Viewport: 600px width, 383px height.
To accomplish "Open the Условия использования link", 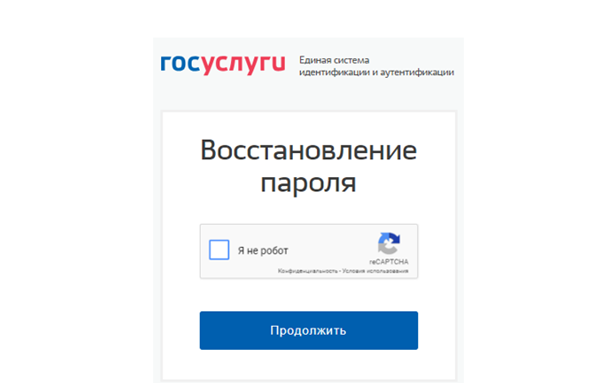I will [375, 271].
